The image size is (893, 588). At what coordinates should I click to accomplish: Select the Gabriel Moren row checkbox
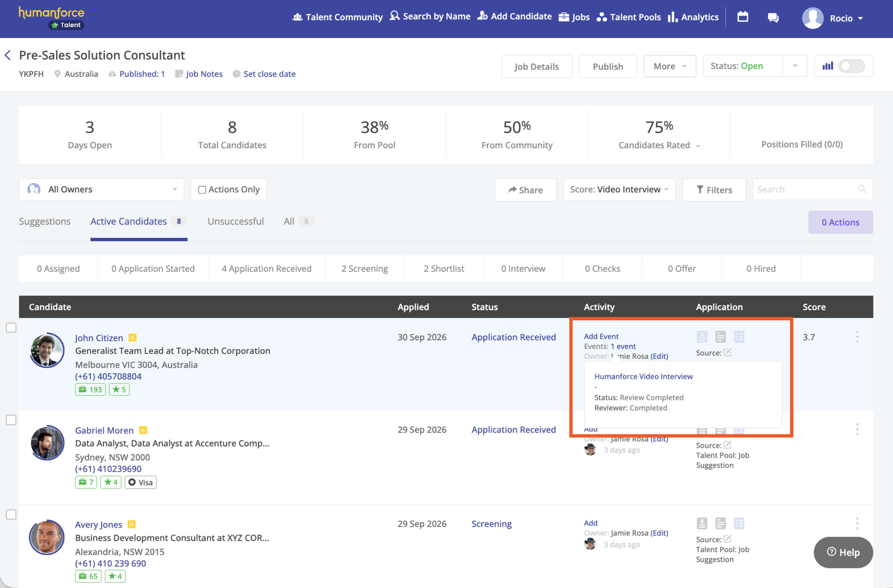click(x=11, y=420)
